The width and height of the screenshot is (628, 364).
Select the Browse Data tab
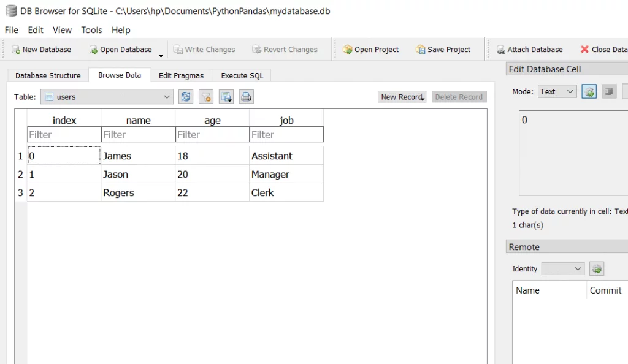point(120,75)
